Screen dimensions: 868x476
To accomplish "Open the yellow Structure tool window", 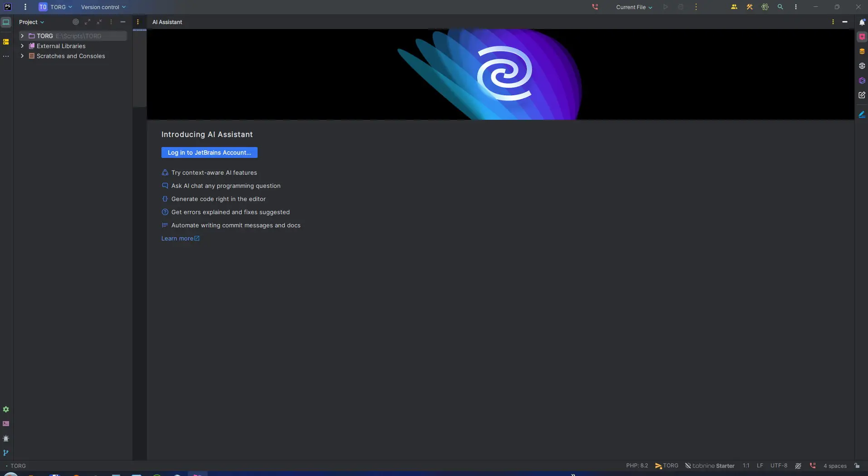I will coord(6,42).
